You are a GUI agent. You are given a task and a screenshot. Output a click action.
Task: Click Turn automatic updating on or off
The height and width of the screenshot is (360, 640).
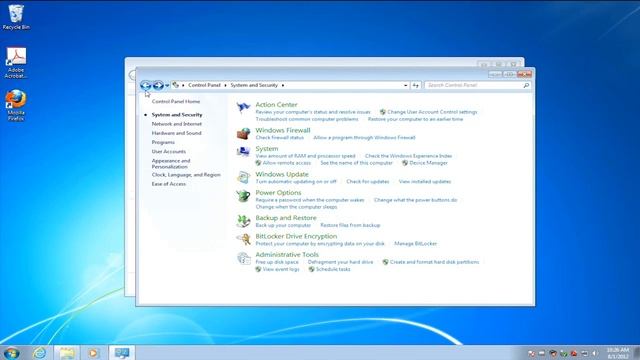(296, 182)
